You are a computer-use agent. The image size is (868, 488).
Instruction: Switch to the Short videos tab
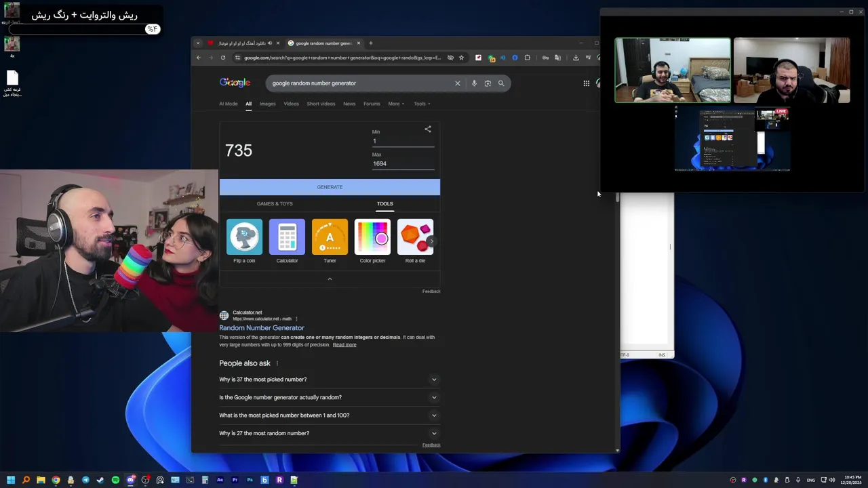(x=321, y=104)
